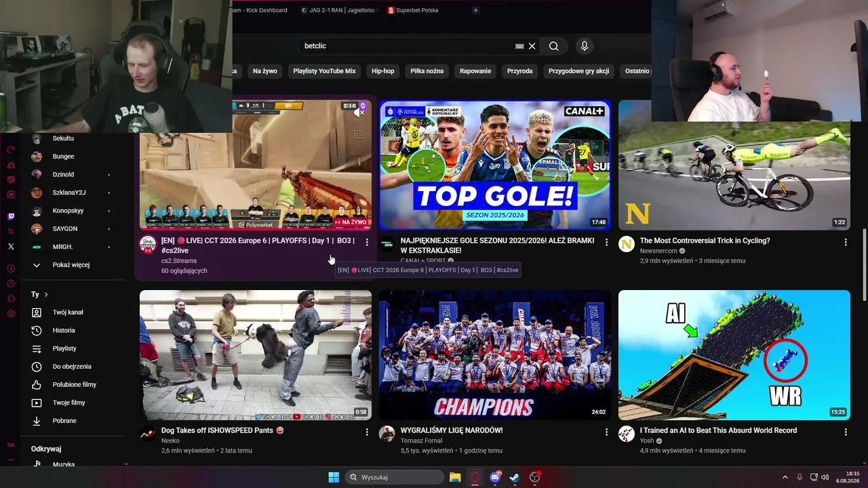Open options for the cycling trick video

pyautogui.click(x=846, y=242)
